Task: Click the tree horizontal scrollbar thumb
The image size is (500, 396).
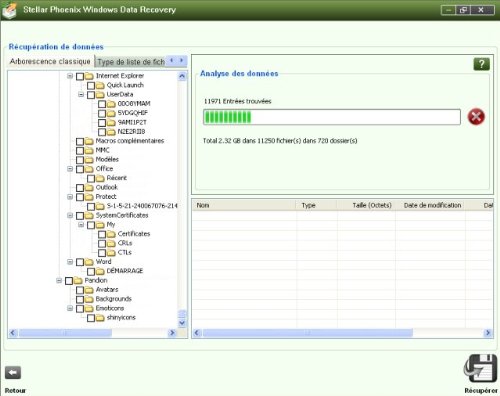Action: [x=65, y=333]
